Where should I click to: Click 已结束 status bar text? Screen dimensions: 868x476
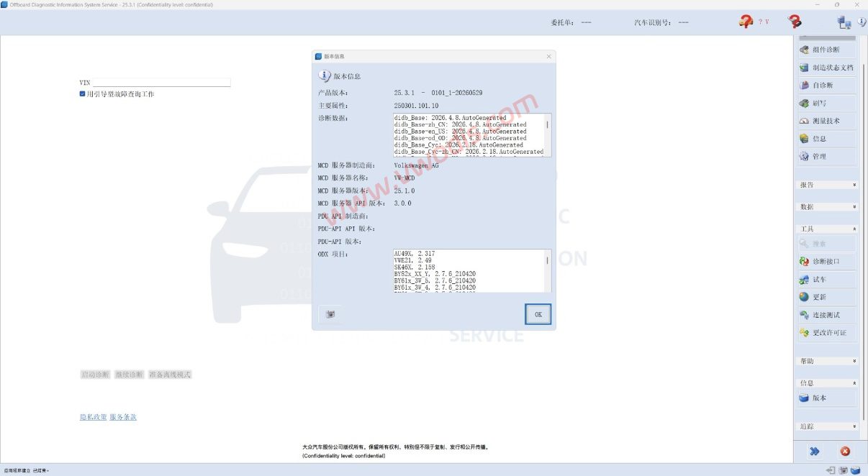pyautogui.click(x=41, y=470)
